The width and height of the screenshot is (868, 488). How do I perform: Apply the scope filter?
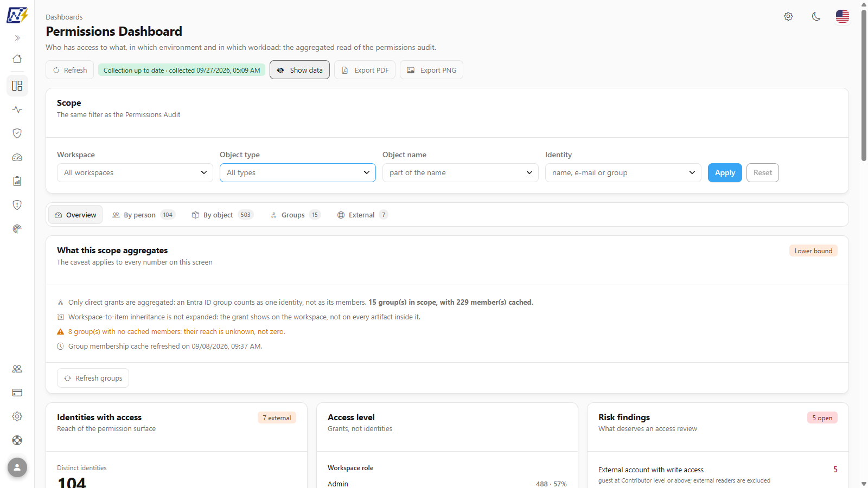coord(725,172)
